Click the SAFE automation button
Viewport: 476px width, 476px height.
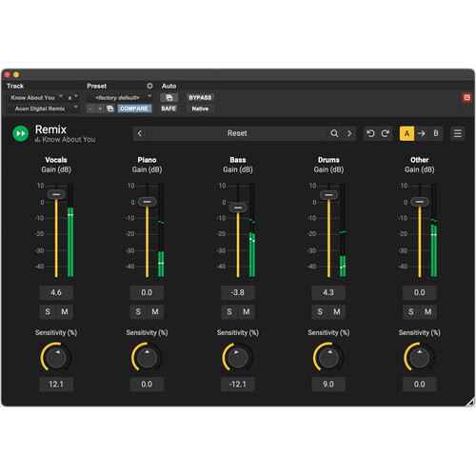[x=169, y=109]
